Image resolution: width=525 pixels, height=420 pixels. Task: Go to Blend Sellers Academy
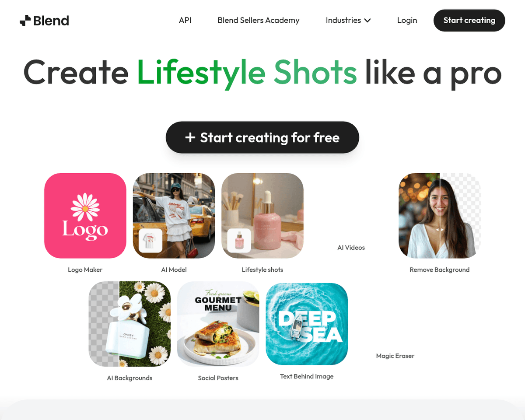click(259, 21)
